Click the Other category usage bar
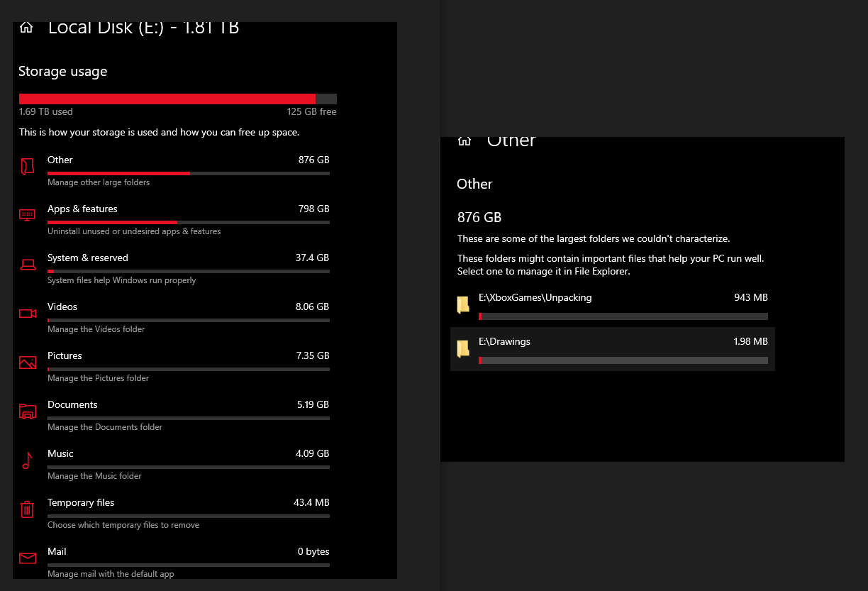The image size is (868, 591). click(x=189, y=173)
